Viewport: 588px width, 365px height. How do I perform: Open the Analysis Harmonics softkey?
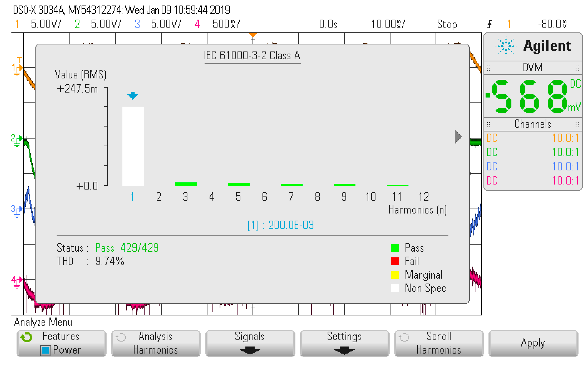pyautogui.click(x=156, y=343)
